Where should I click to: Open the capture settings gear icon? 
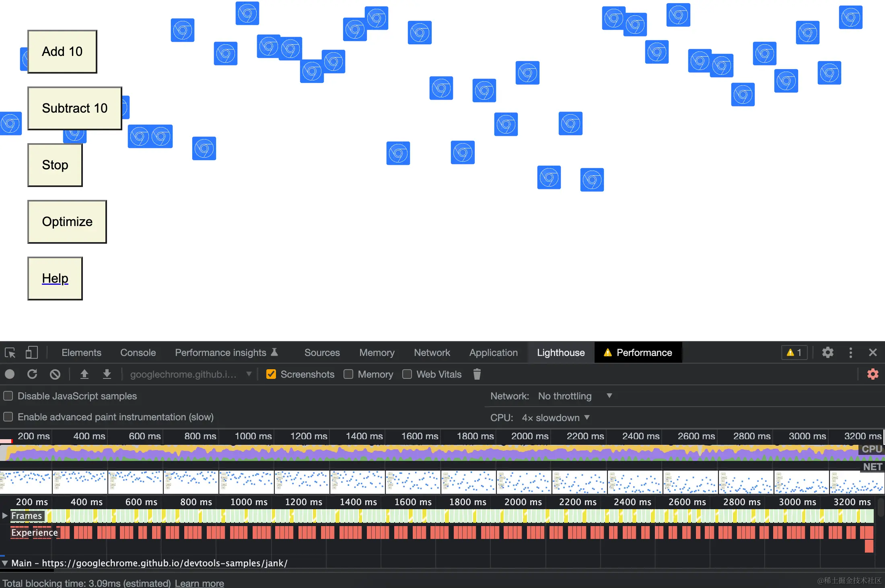pos(872,374)
